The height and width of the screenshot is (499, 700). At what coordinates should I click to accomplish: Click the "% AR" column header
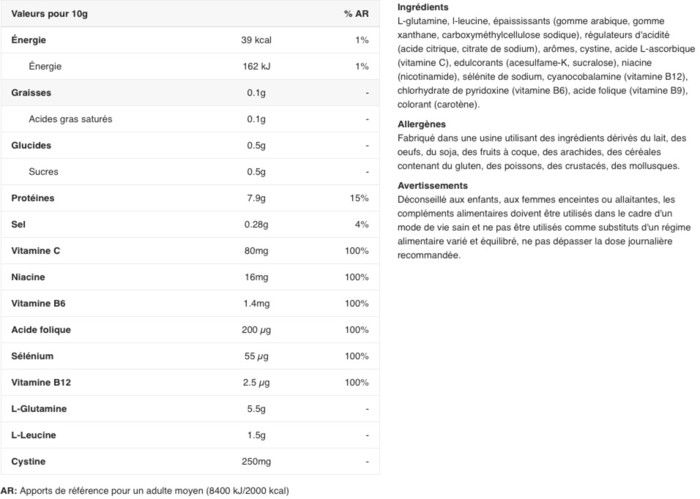click(357, 14)
